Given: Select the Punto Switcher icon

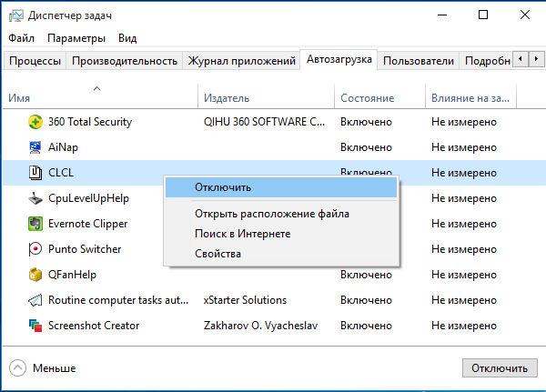Looking at the screenshot, I should [x=35, y=248].
